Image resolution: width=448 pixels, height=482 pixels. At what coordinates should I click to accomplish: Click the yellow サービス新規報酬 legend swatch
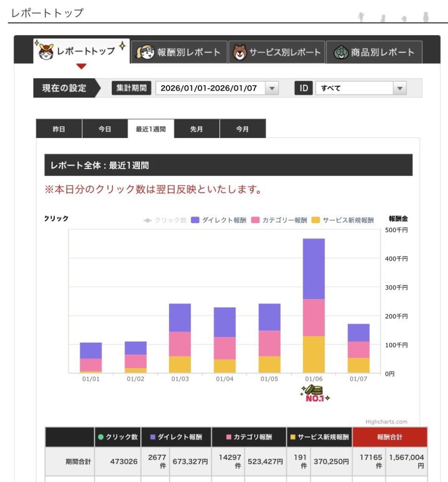316,220
